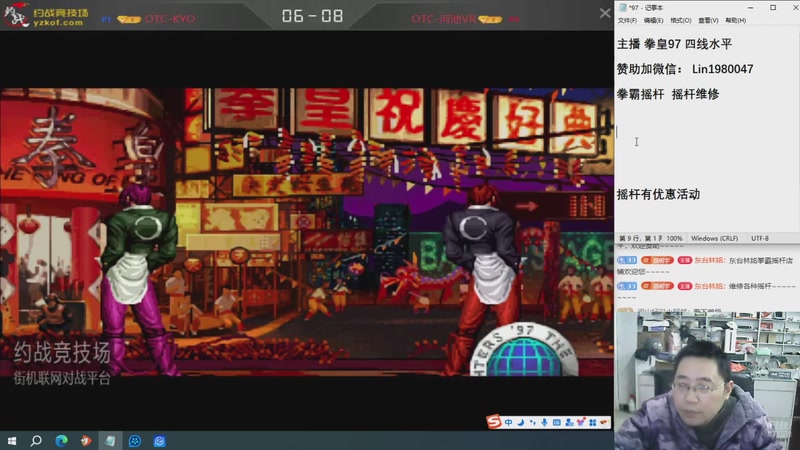Open the 查看(V) menu in Notepad

pyautogui.click(x=708, y=20)
